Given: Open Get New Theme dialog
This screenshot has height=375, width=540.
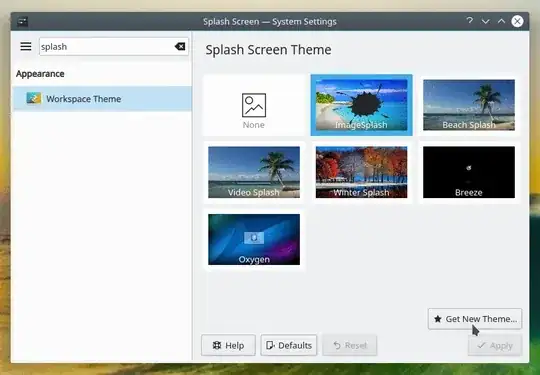Looking at the screenshot, I should pos(475,319).
